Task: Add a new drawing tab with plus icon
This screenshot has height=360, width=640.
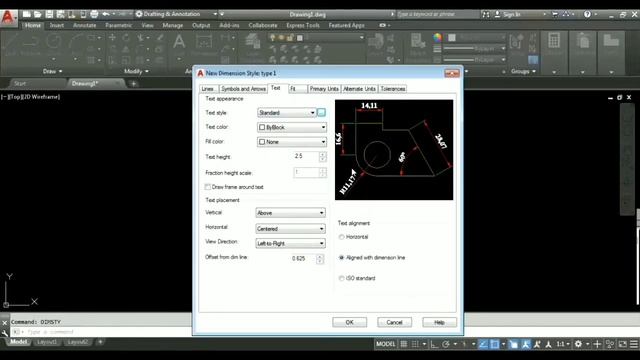Action: click(x=133, y=84)
